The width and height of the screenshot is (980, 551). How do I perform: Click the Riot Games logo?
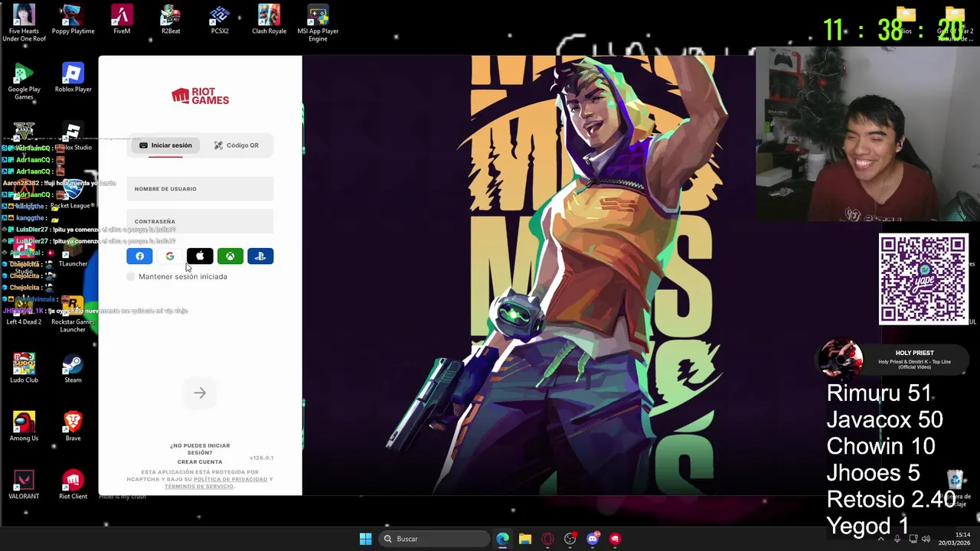[200, 96]
